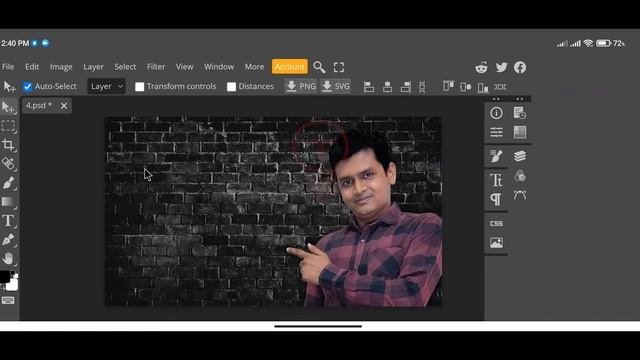Open the View menu
This screenshot has width=640, height=360.
point(184,67)
